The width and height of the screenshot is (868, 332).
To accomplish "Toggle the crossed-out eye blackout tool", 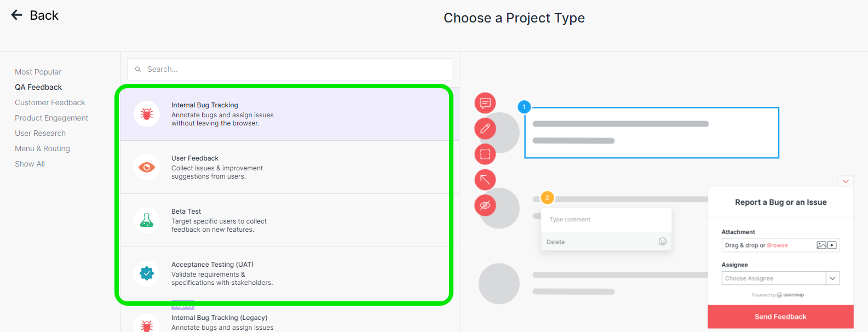I will (485, 205).
